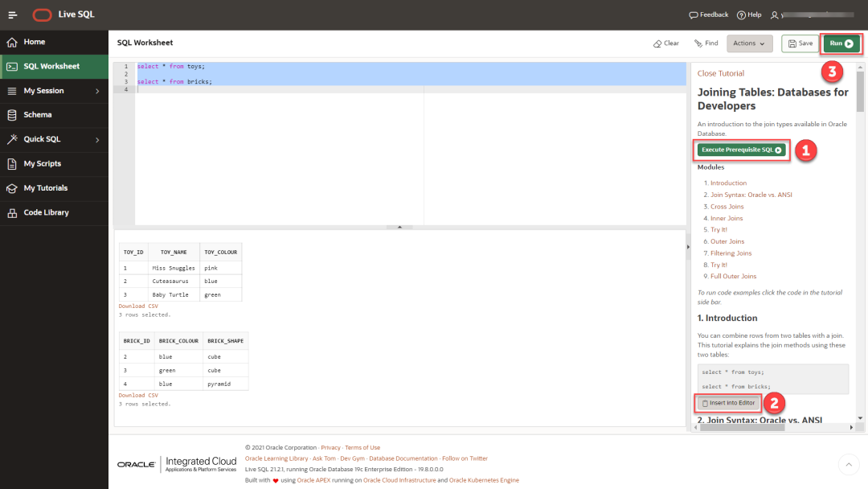Click Close Tutorial link
Image resolution: width=868 pixels, height=489 pixels.
click(720, 73)
